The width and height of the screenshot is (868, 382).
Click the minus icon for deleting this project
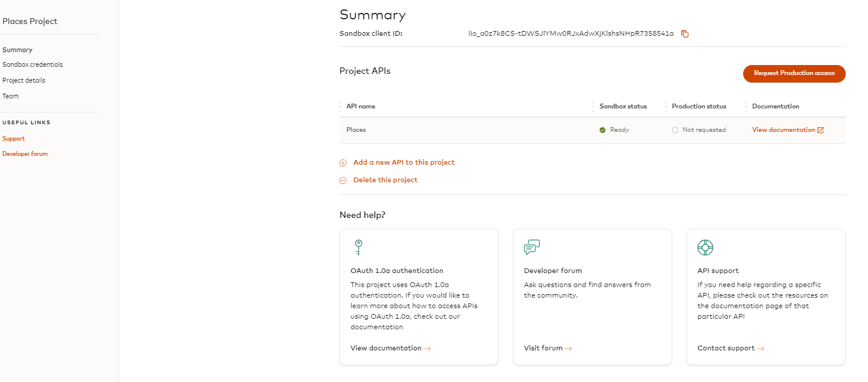(343, 180)
